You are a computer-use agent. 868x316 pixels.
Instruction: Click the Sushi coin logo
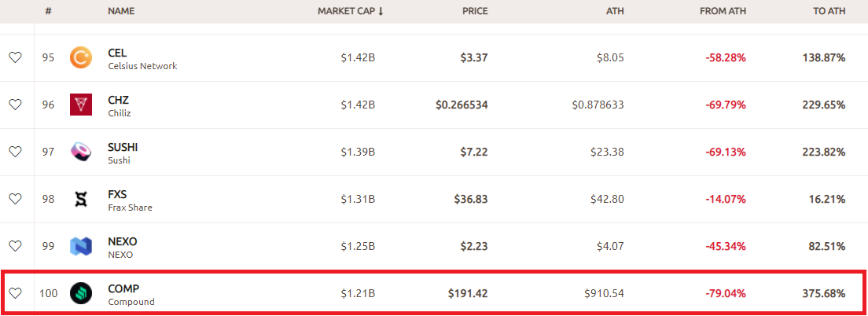click(81, 152)
